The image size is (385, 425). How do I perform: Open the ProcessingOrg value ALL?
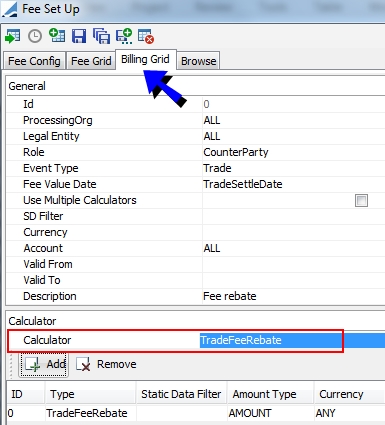(x=293, y=120)
